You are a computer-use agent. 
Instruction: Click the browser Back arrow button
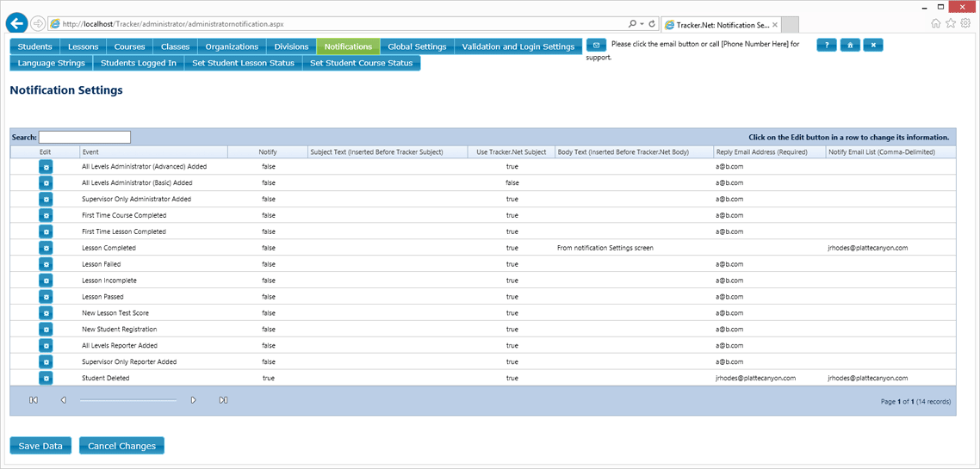(x=16, y=23)
